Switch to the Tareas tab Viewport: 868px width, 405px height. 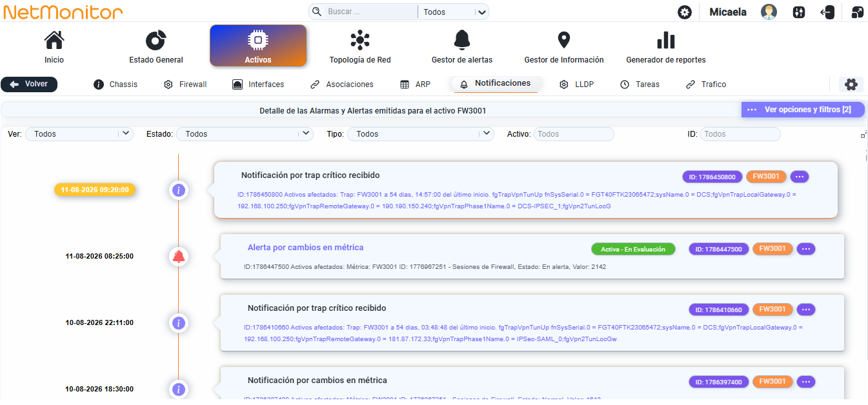[x=640, y=84]
